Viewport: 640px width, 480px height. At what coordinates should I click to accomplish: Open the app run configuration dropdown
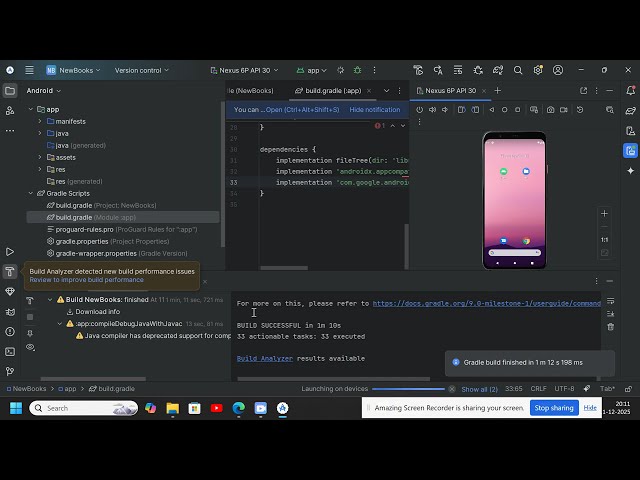pyautogui.click(x=311, y=70)
